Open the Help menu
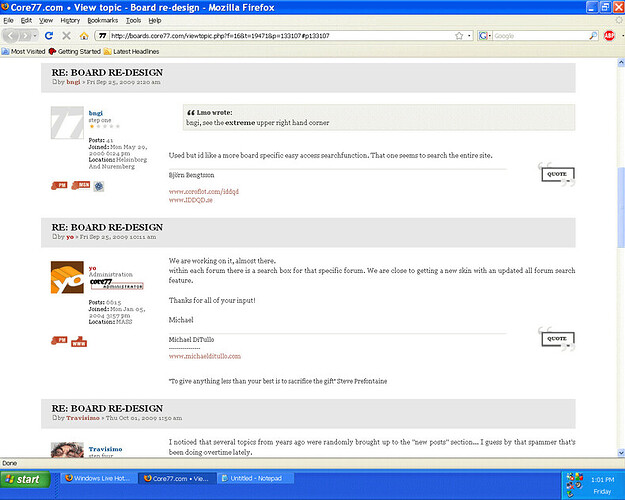Viewport: 625px width, 500px height. pyautogui.click(x=155, y=20)
